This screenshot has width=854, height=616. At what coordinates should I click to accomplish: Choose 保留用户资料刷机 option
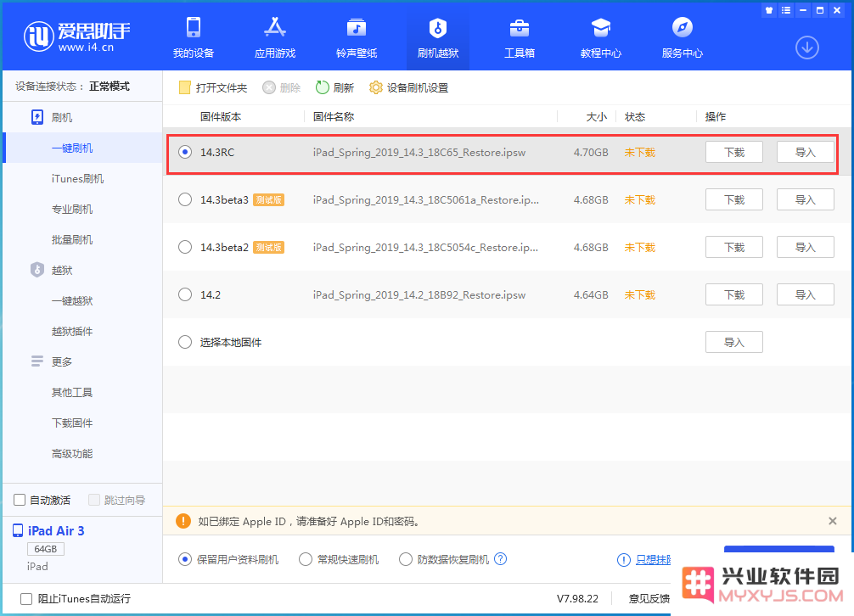(x=185, y=559)
